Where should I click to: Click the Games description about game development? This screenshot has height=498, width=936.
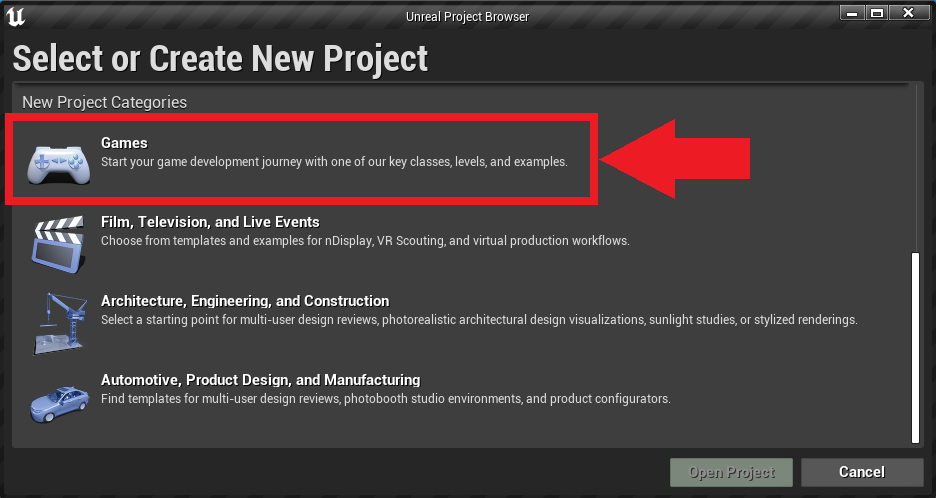point(334,162)
